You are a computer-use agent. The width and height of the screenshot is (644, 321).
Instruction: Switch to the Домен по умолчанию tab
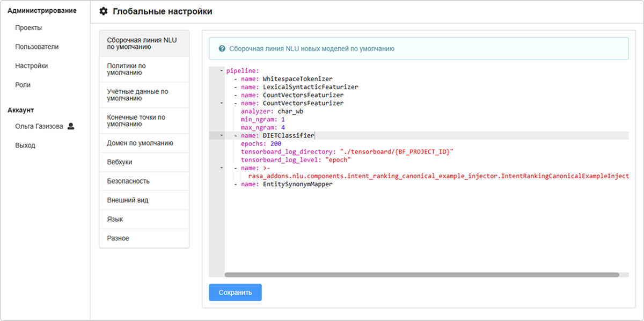click(144, 143)
